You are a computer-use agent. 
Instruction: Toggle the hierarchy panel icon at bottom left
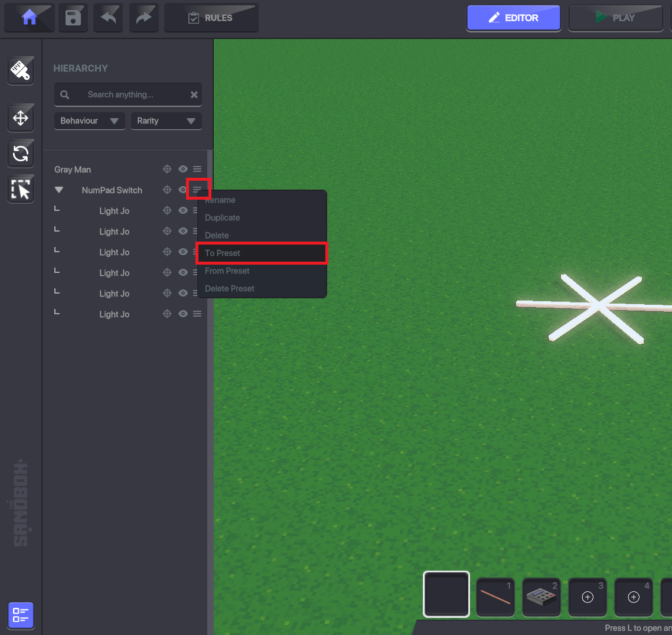point(21,615)
